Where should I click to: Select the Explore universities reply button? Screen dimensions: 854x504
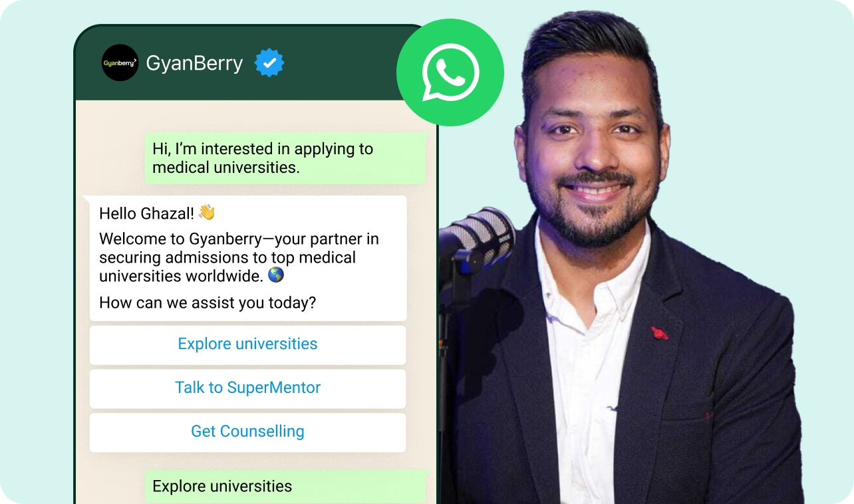(x=247, y=344)
